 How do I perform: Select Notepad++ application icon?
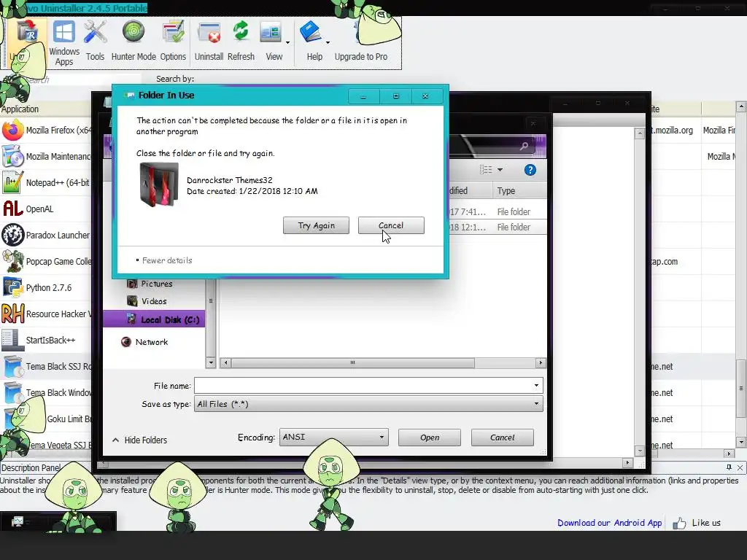tap(13, 182)
